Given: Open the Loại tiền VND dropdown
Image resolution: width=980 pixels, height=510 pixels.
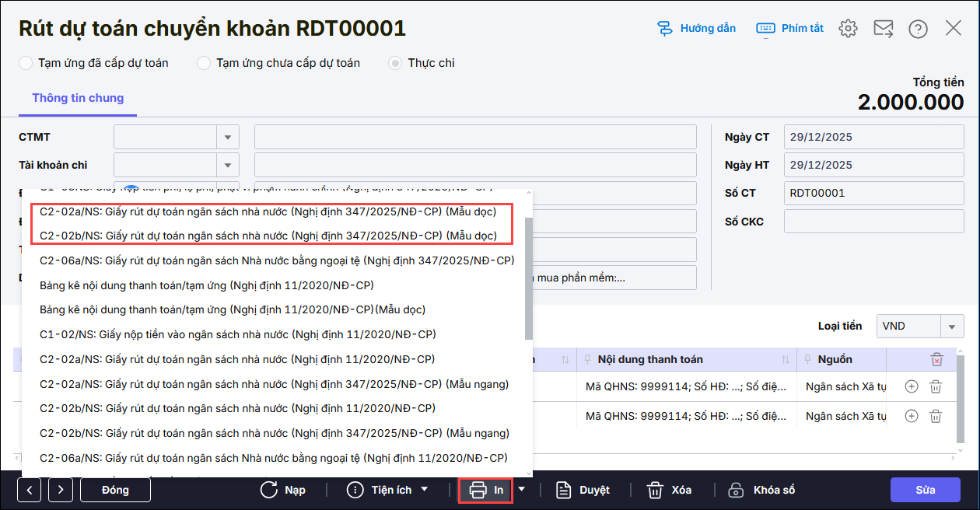Looking at the screenshot, I should [952, 327].
